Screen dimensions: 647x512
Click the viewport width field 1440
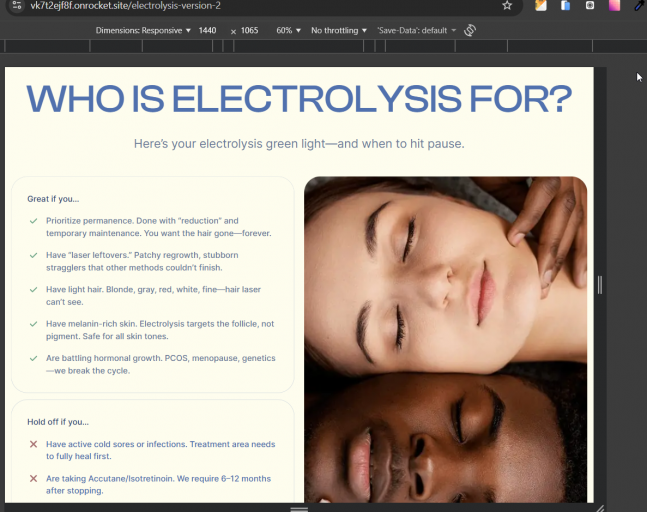208,31
